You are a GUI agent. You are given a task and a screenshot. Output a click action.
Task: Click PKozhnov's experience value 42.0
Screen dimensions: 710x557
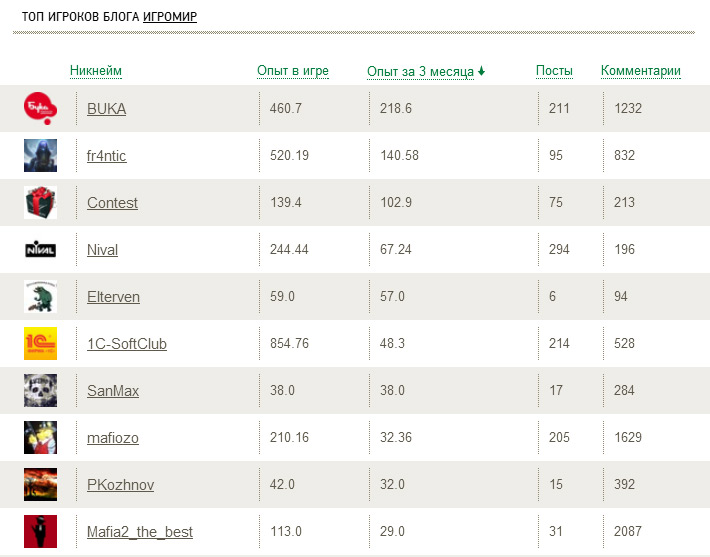[x=282, y=485]
